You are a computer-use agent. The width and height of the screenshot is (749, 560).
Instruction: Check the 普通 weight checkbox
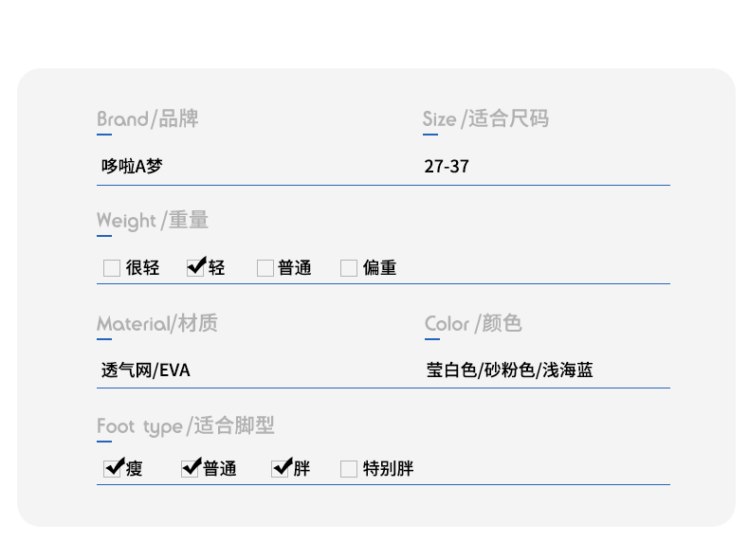click(x=265, y=268)
